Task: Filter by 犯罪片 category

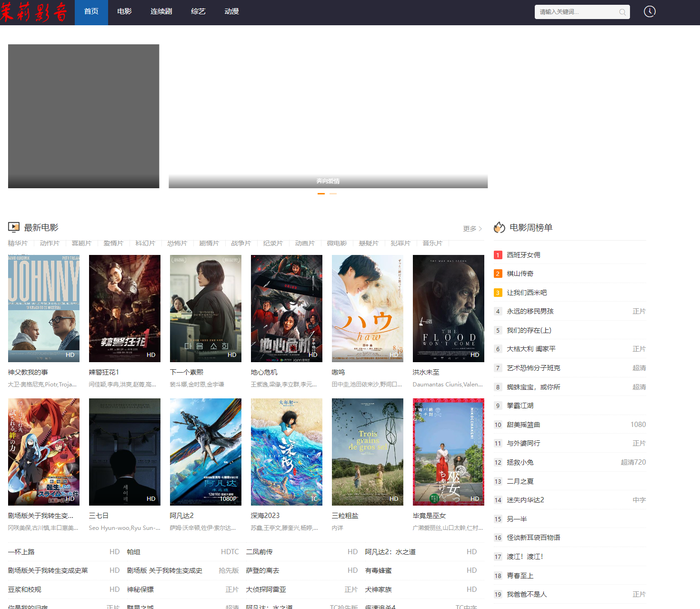Action: coord(400,243)
